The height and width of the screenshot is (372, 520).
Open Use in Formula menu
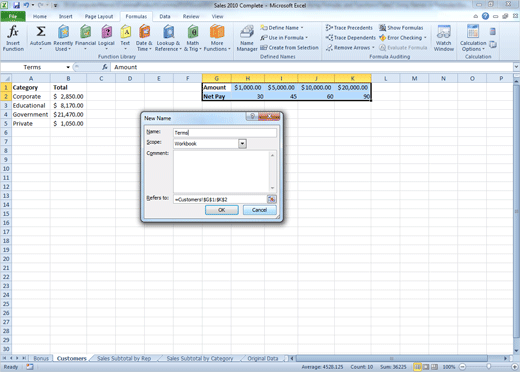(284, 38)
